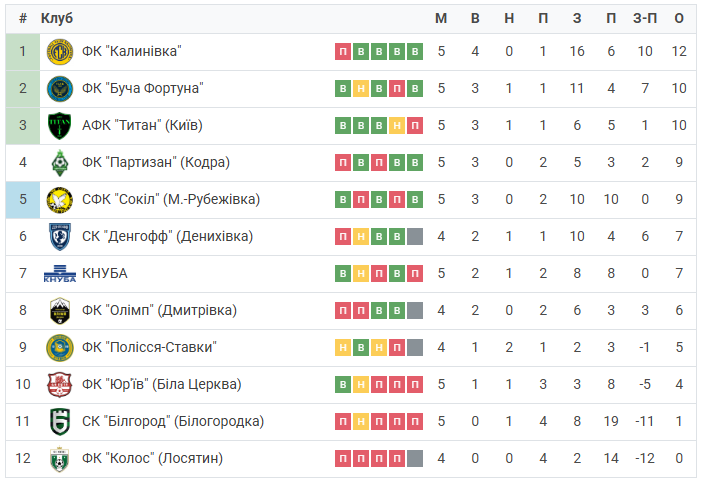Click Калинівка's first red П form badge
The width and height of the screenshot is (703, 483).
(343, 52)
